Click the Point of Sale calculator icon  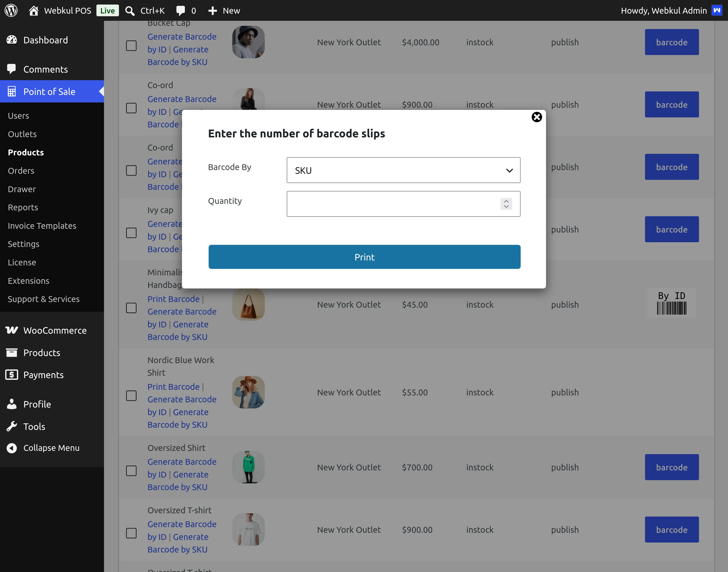pos(12,91)
